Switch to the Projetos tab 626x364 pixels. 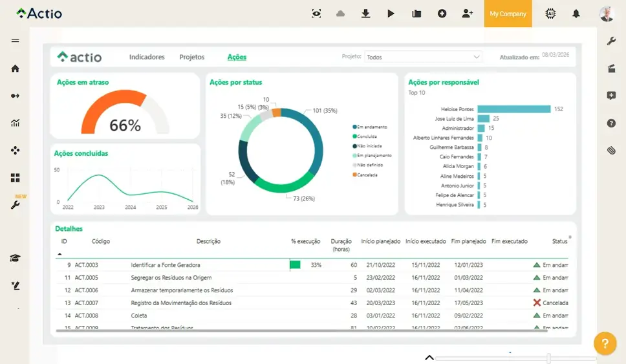click(191, 57)
